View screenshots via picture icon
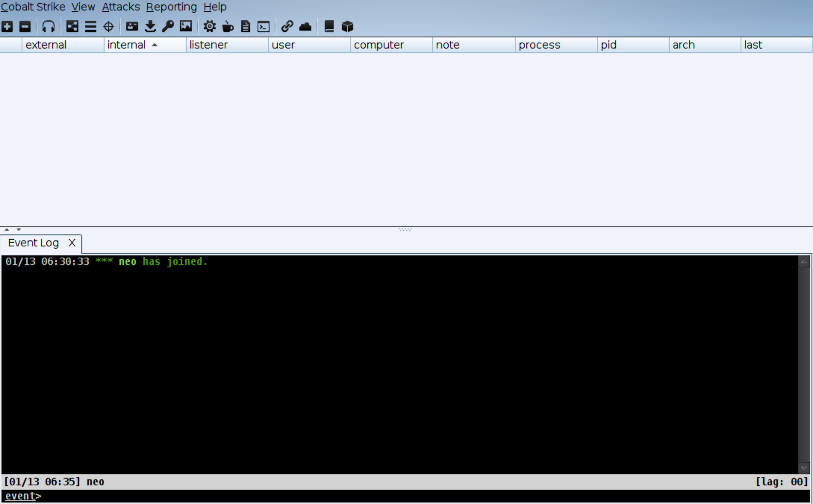 (186, 27)
